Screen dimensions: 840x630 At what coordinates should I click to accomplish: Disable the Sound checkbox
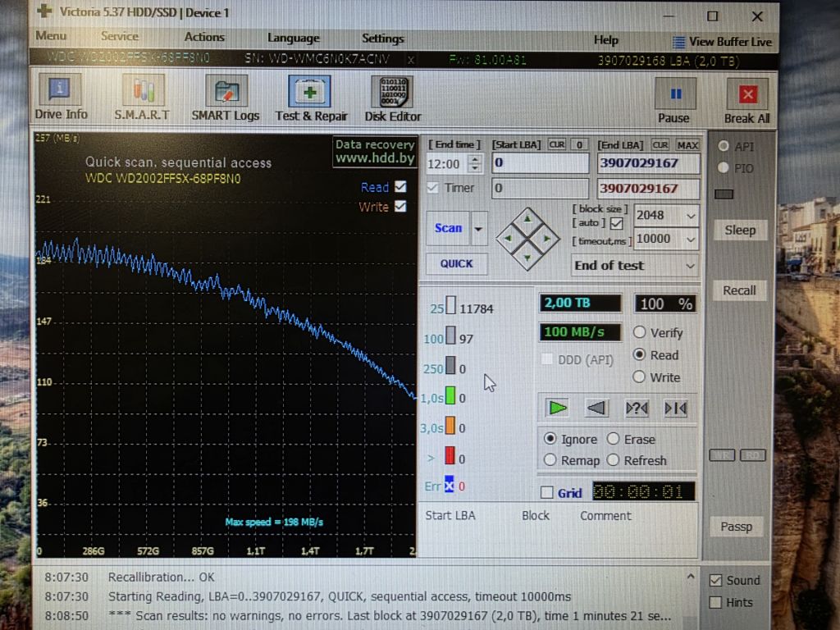[x=715, y=580]
